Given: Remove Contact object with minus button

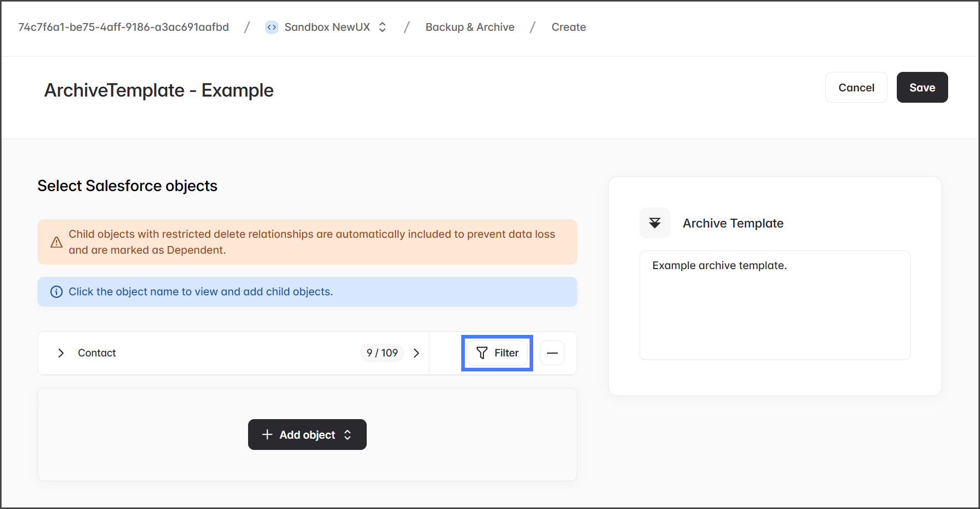Looking at the screenshot, I should (552, 353).
